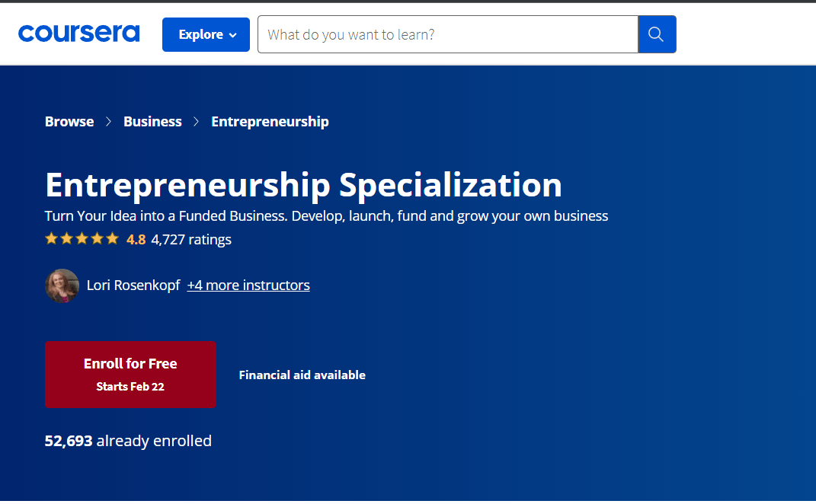Expand the +4 more instructors list
Image resolution: width=816 pixels, height=504 pixels.
248,285
